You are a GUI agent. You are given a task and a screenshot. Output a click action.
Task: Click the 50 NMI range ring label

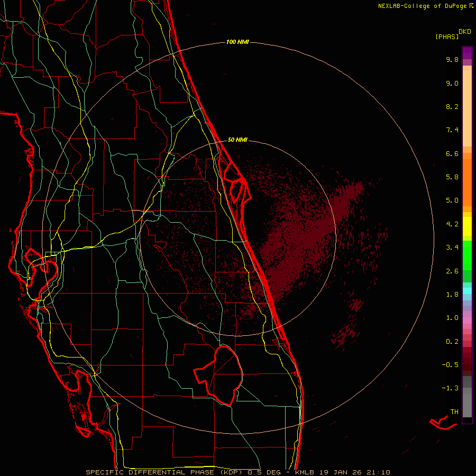pos(237,140)
